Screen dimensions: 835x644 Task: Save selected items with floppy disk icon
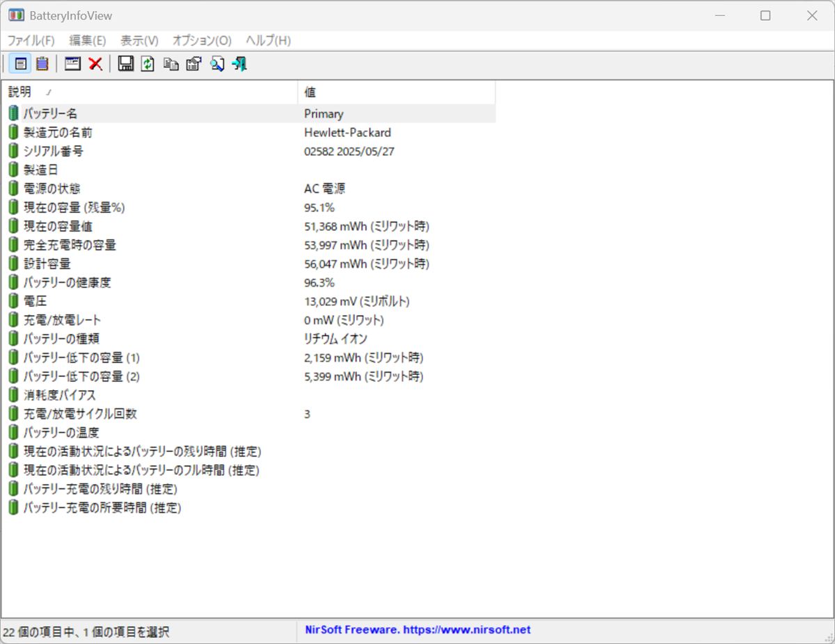126,64
